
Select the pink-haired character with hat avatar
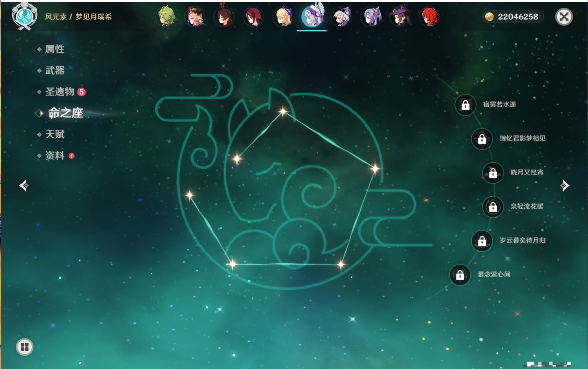195,17
